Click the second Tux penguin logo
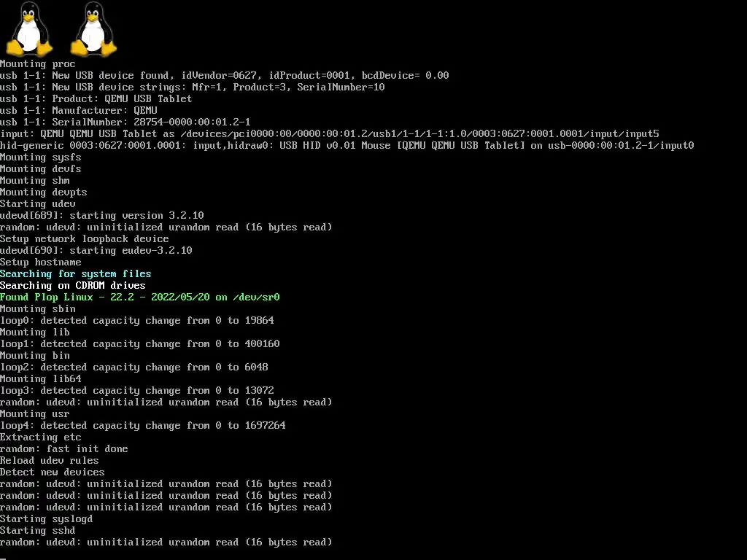Image resolution: width=747 pixels, height=560 pixels. (93, 28)
